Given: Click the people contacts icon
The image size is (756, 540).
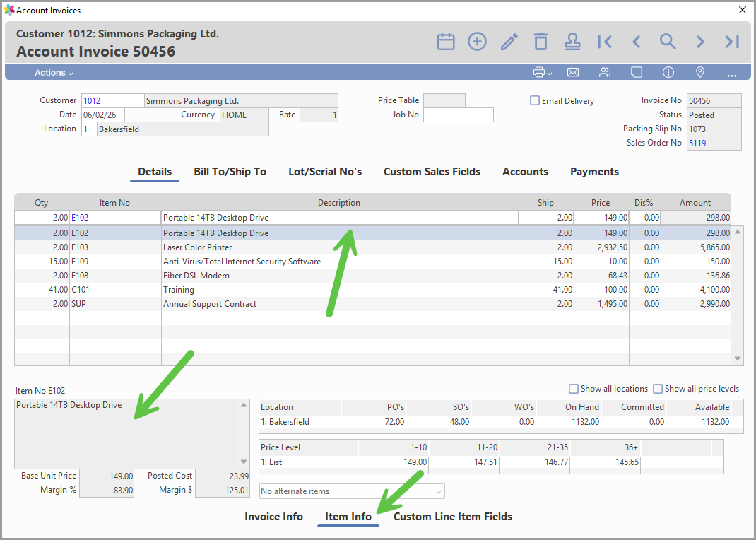Looking at the screenshot, I should 605,72.
